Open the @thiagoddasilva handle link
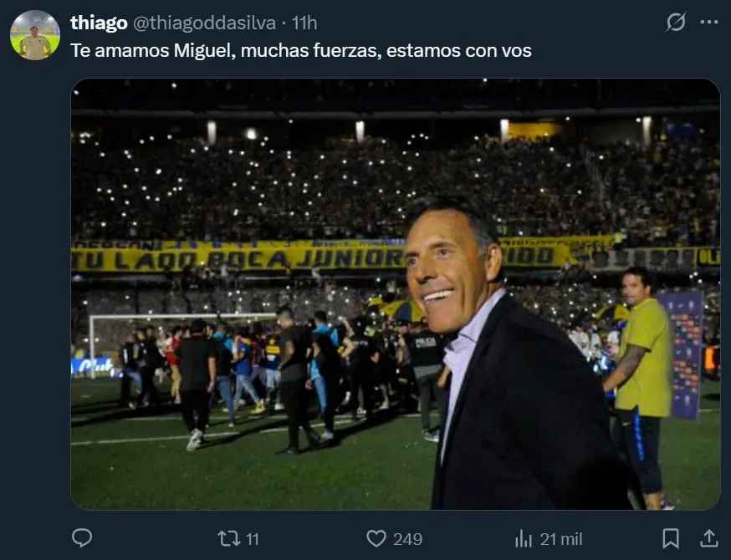The height and width of the screenshot is (560, 731). [203, 23]
